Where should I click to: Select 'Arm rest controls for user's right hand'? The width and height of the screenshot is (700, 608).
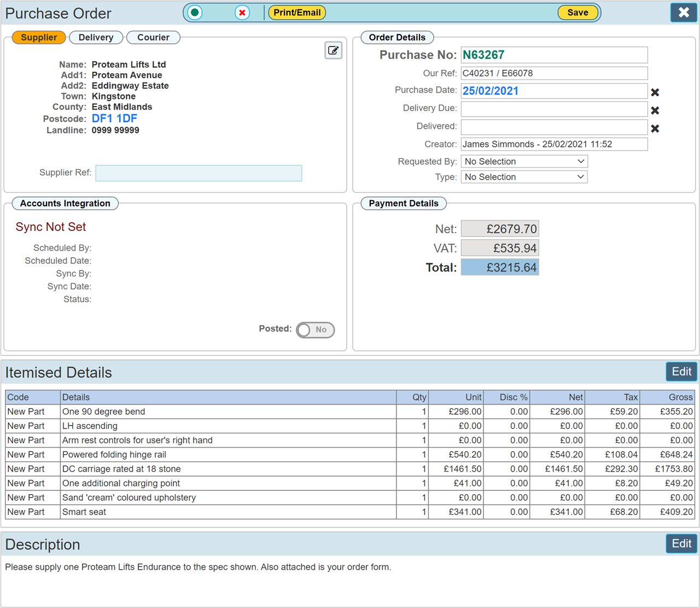[x=350, y=440]
